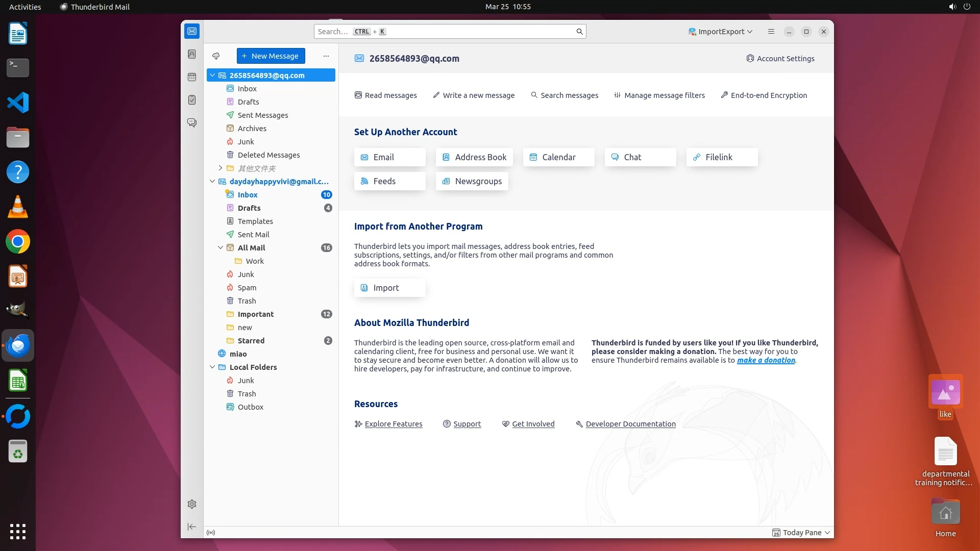
Task: Launch Google Chrome from the dock
Action: tap(18, 242)
